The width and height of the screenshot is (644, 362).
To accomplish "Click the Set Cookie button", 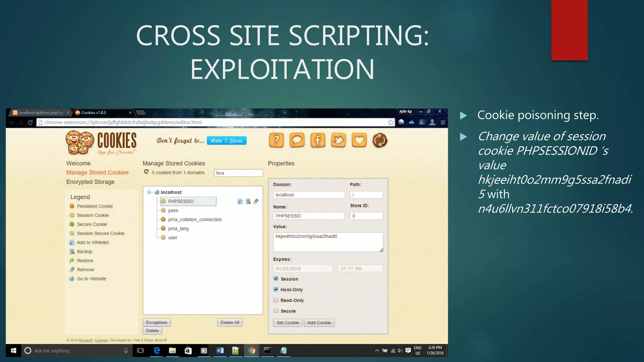I will point(288,323).
